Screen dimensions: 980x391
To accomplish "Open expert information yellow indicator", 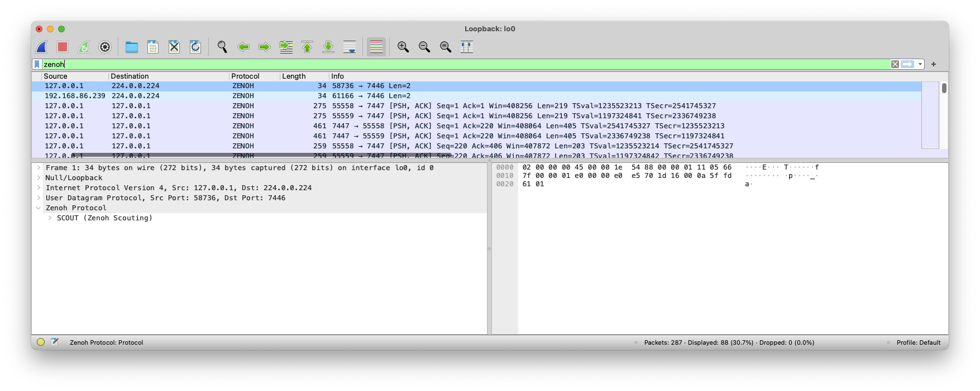I will [41, 342].
